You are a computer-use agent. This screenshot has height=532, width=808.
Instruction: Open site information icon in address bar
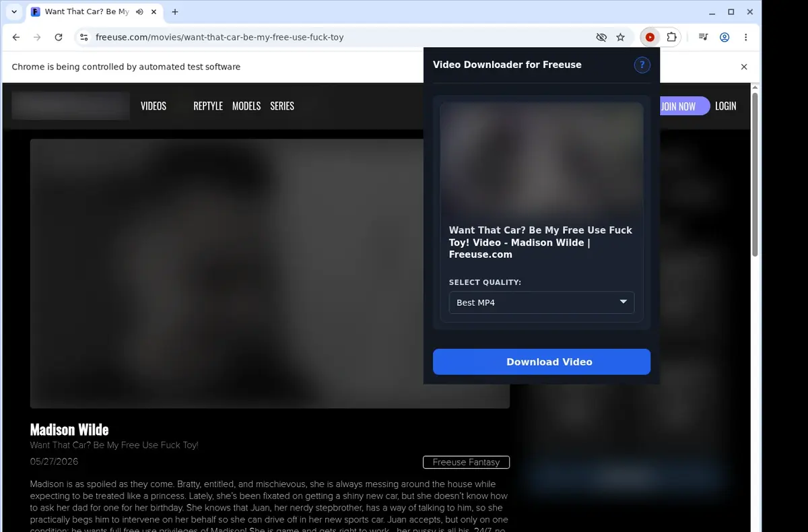coord(83,38)
